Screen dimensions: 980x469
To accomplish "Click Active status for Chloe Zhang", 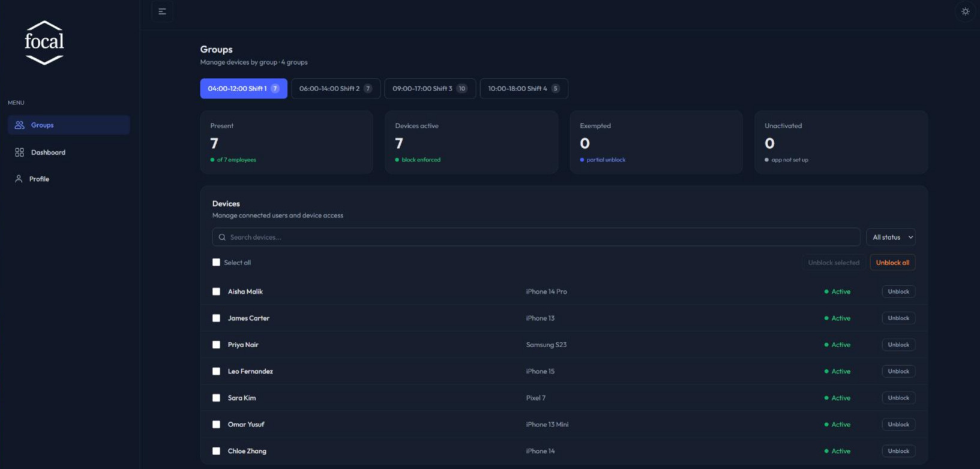I will pyautogui.click(x=837, y=451).
